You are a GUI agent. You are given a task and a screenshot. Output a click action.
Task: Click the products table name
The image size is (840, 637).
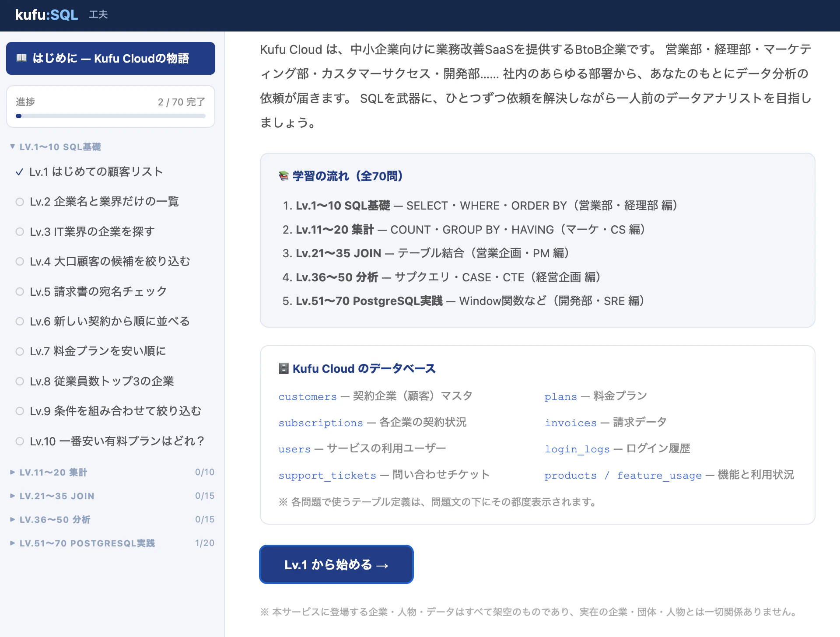coord(570,476)
